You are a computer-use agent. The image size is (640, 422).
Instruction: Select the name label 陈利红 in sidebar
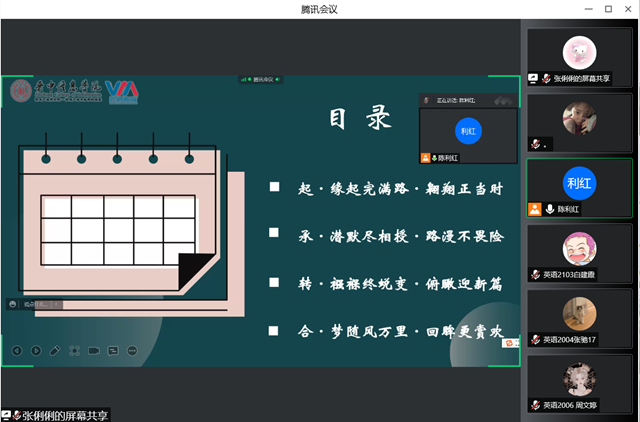568,209
